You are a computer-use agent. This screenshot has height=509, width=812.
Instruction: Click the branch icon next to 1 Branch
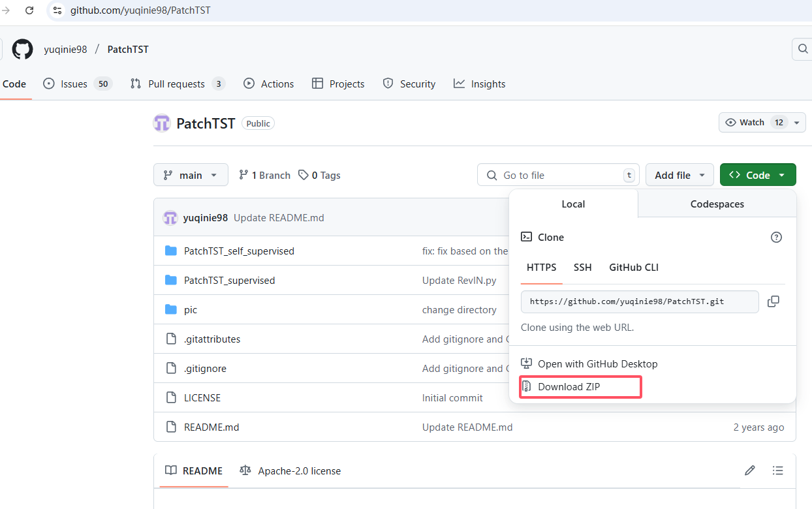[x=244, y=175]
